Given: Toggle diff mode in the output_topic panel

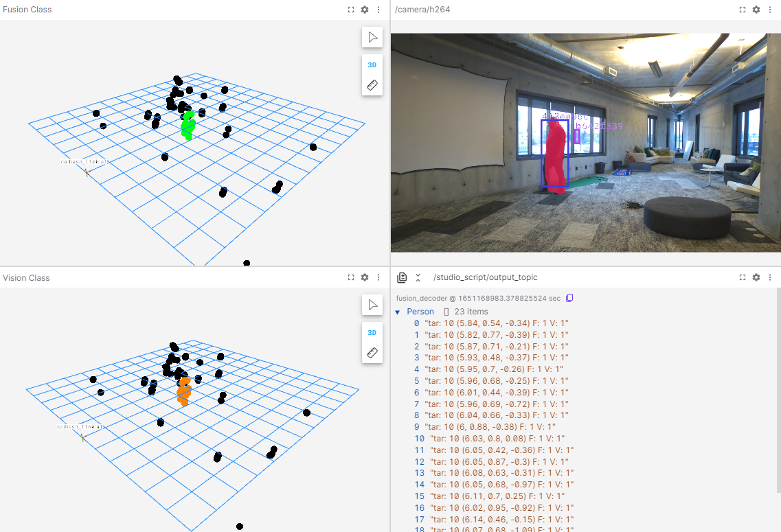Looking at the screenshot, I should tap(403, 277).
